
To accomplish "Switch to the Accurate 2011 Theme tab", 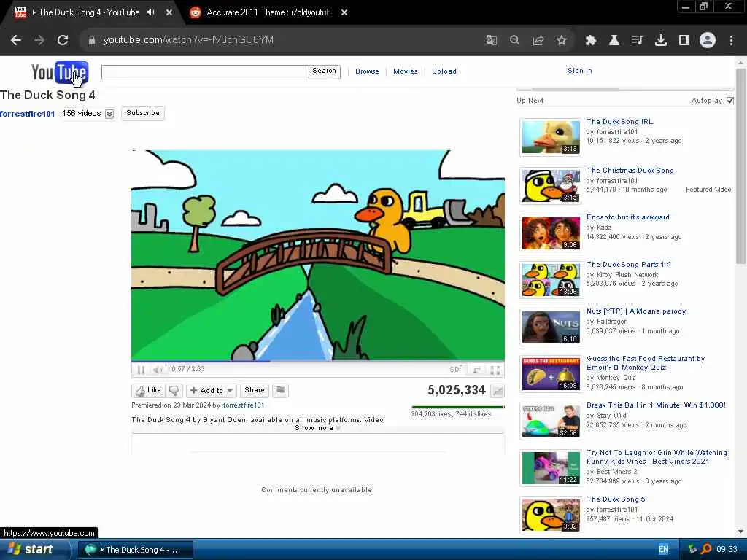I will coord(268,12).
